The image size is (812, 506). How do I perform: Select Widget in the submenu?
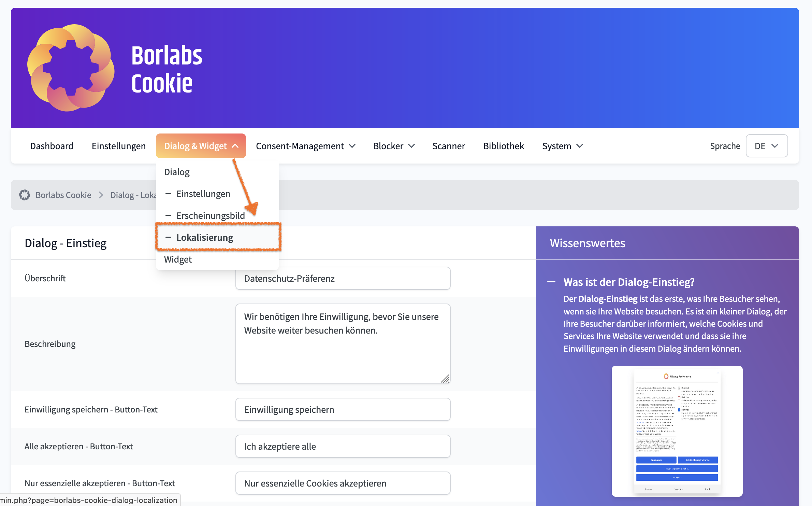178,259
